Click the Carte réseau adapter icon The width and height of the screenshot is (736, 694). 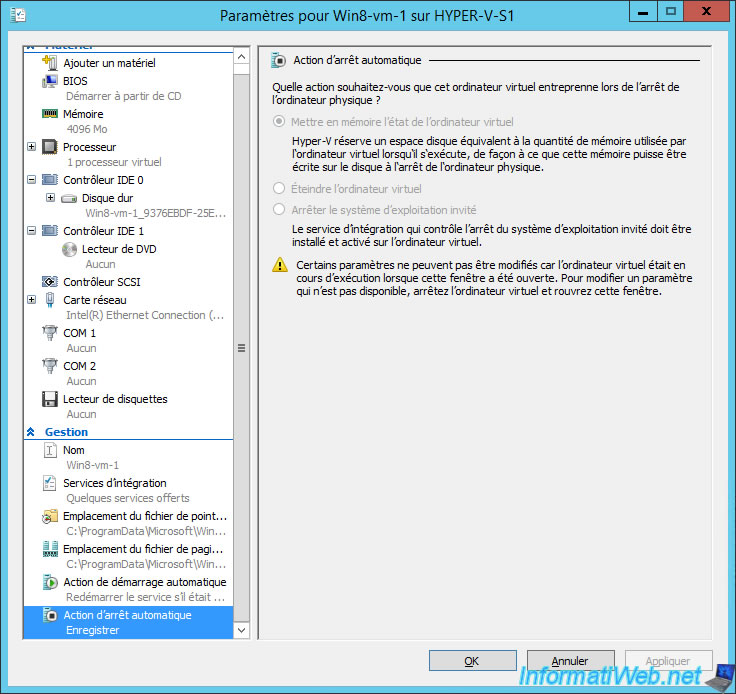[50, 300]
